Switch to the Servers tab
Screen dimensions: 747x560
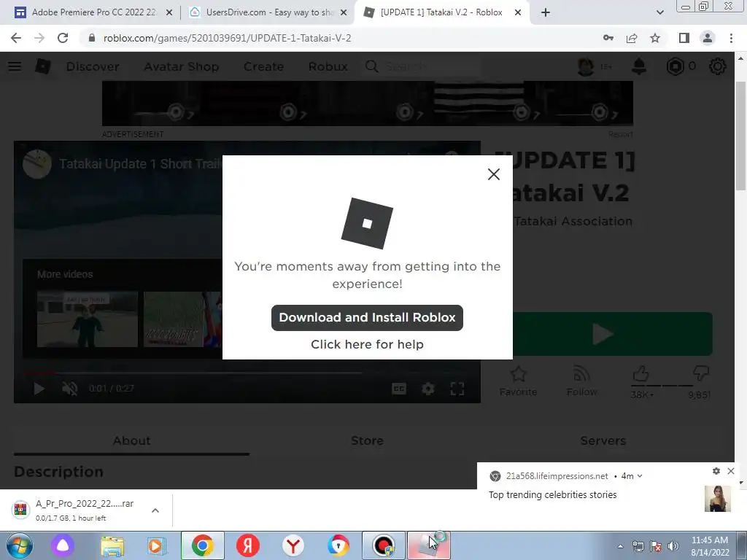603,441
